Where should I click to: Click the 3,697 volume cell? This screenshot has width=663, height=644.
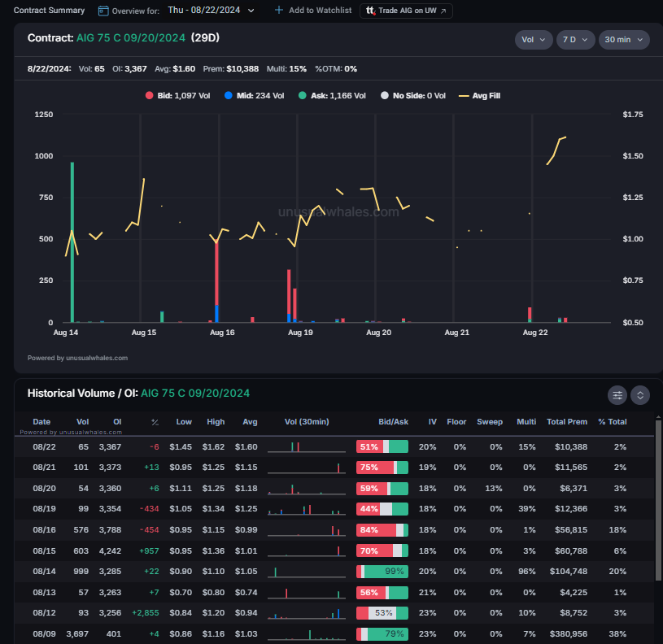point(77,634)
